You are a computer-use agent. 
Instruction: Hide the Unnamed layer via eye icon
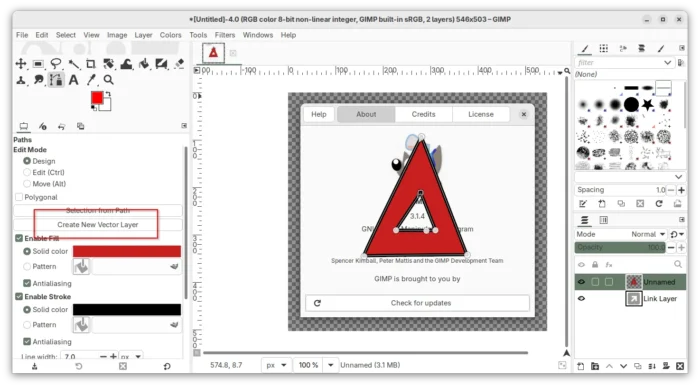(x=581, y=282)
